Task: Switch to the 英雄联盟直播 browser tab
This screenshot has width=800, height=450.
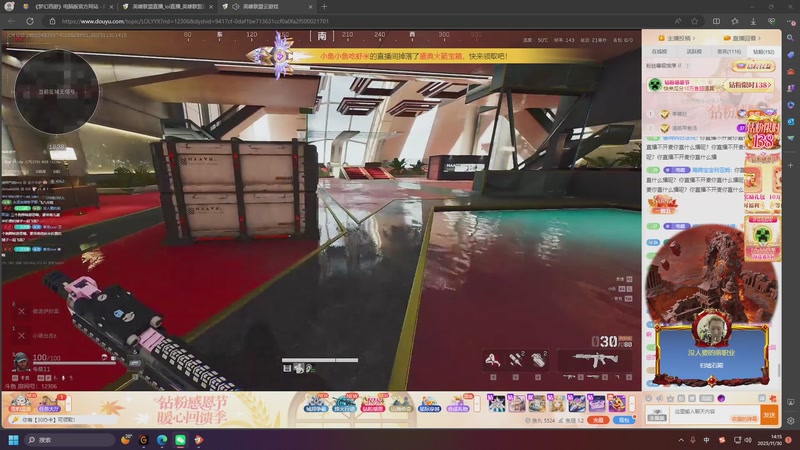Action: (x=167, y=7)
